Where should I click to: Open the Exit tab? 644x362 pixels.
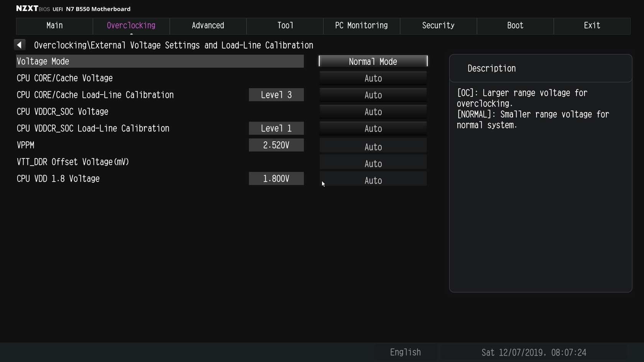[592, 26]
